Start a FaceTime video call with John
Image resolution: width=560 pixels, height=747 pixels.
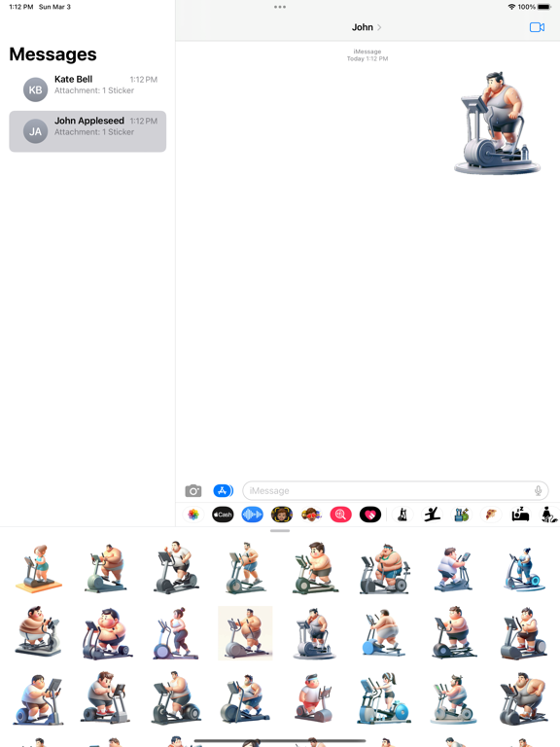[x=537, y=27]
